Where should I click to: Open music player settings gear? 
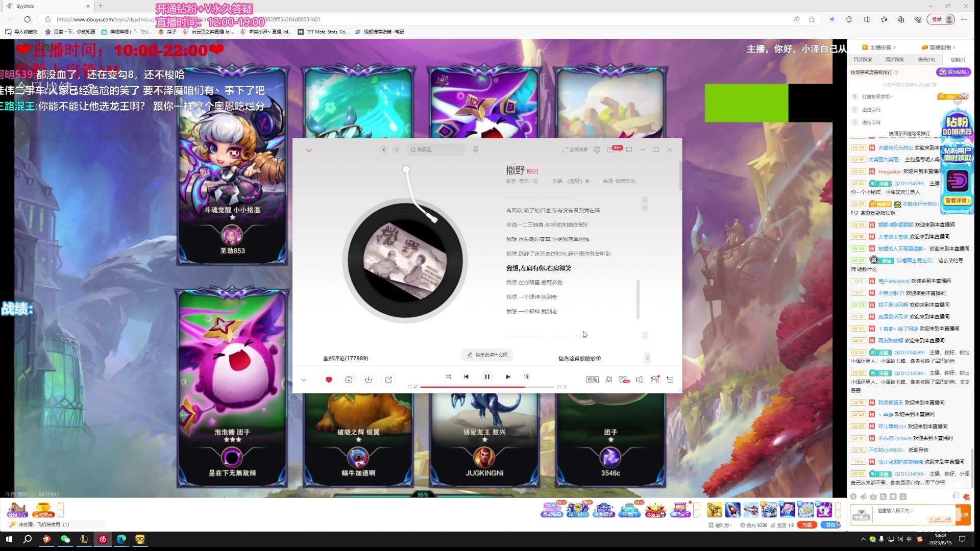tap(597, 149)
